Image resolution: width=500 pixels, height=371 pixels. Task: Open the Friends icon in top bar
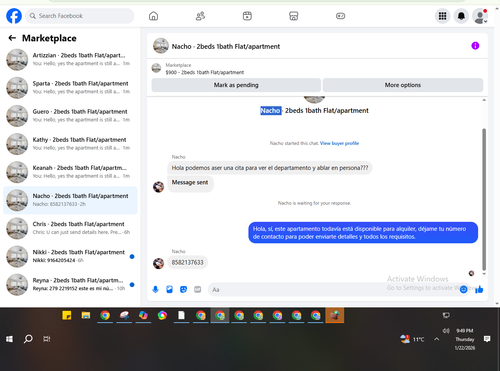click(x=200, y=16)
